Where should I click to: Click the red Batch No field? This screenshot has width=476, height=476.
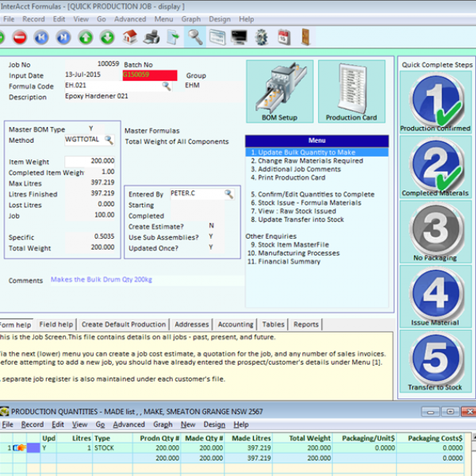tap(150, 75)
